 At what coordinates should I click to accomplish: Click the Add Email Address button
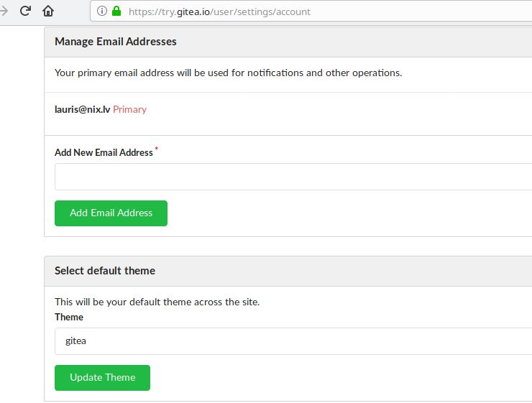pos(111,213)
